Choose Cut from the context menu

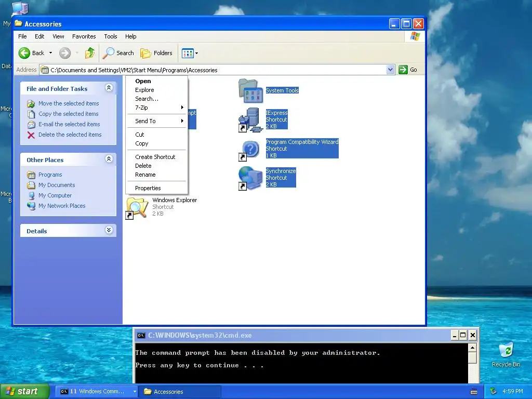(x=156, y=135)
